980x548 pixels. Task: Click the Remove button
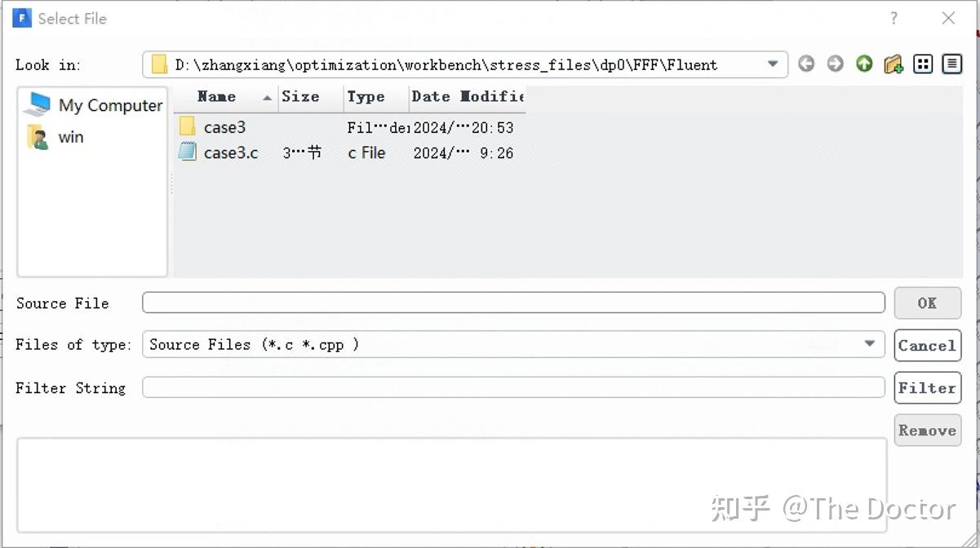point(927,430)
